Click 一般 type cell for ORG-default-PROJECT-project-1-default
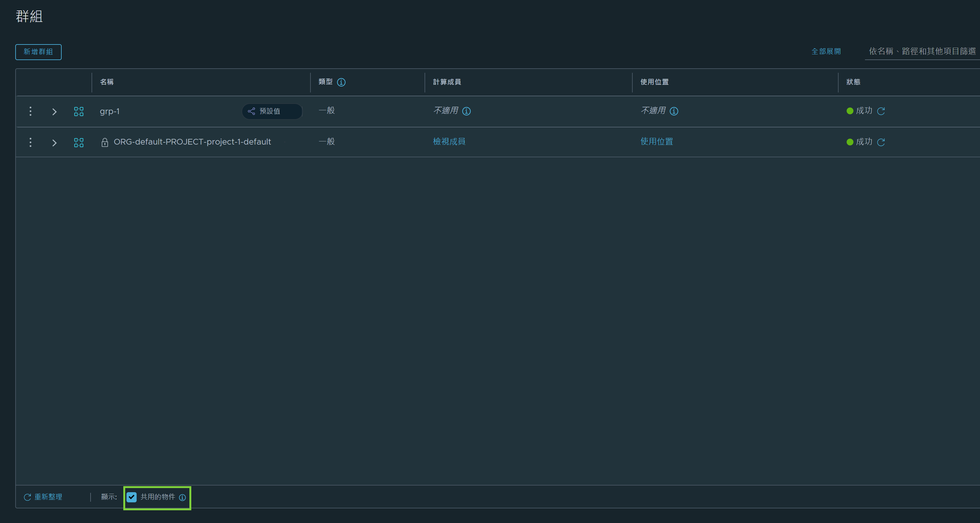This screenshot has width=980, height=523. (x=326, y=141)
